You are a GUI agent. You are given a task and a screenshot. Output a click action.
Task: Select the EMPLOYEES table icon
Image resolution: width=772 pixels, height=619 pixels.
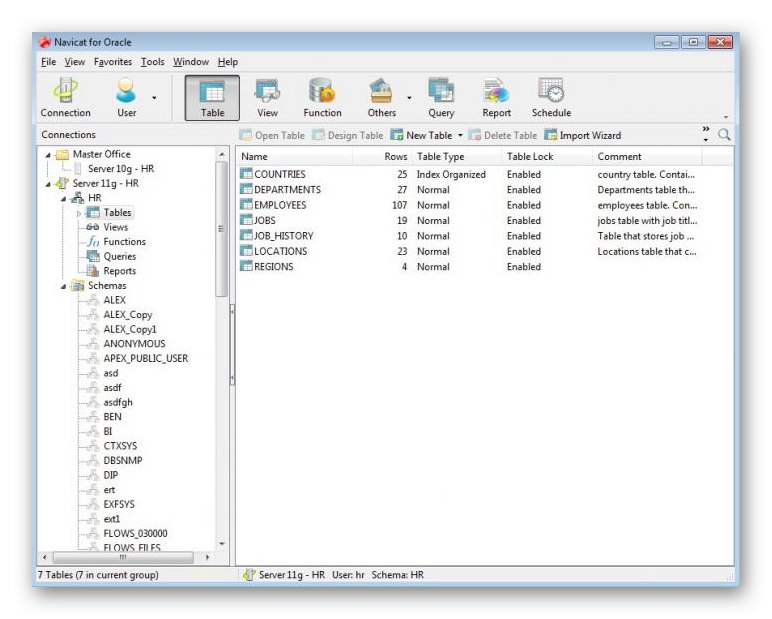pyautogui.click(x=246, y=204)
